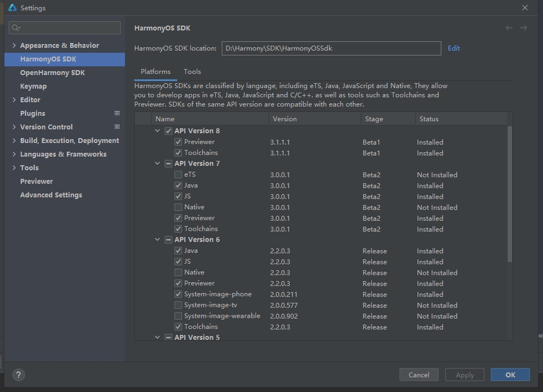
Task: Uncheck Toolchains 3.0.0.1 checkbox
Action: [x=178, y=229]
